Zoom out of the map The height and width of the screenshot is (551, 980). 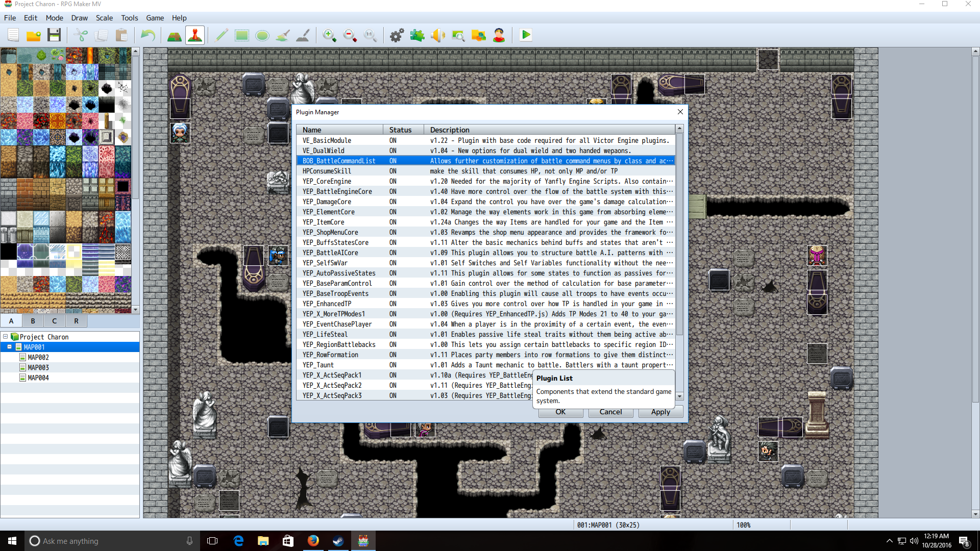coord(350,35)
